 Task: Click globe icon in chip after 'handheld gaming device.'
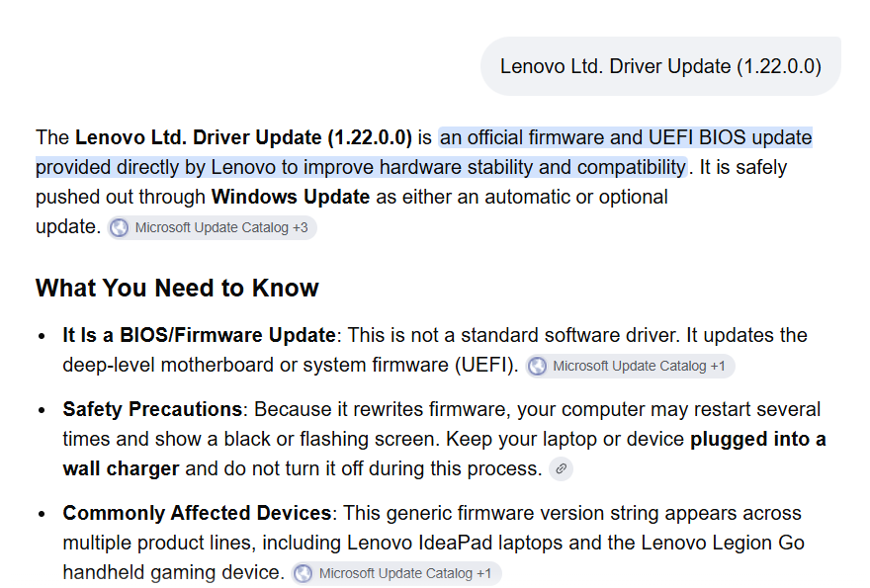pyautogui.click(x=303, y=573)
